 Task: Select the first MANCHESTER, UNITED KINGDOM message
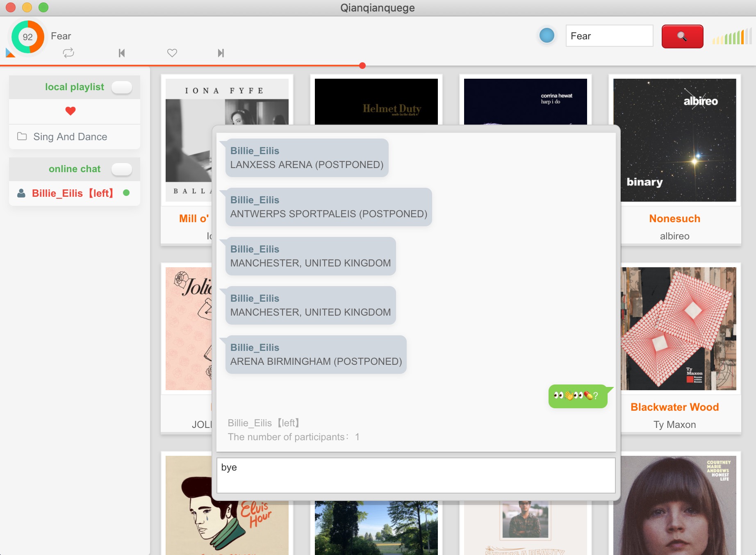[x=310, y=256]
